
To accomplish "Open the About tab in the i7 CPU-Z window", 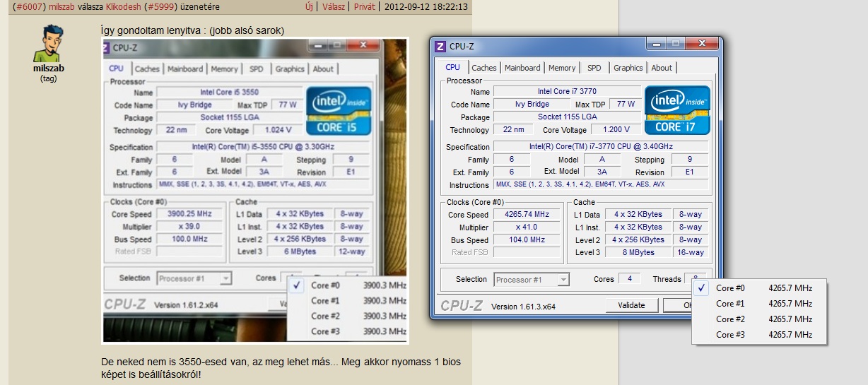I will 662,68.
